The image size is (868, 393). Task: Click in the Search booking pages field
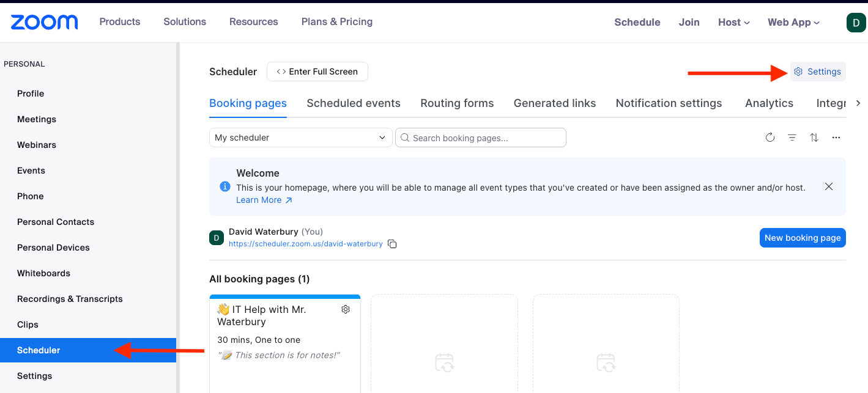click(x=481, y=138)
